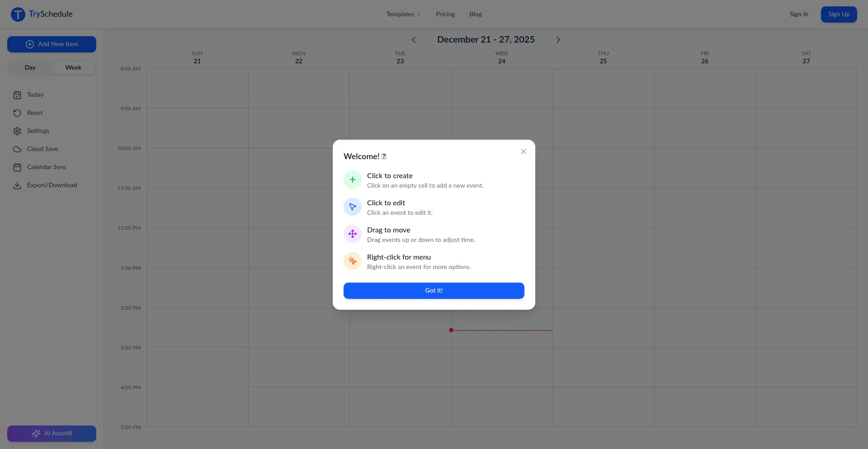
Task: Click the TrySchedule logo icon
Action: click(x=18, y=14)
